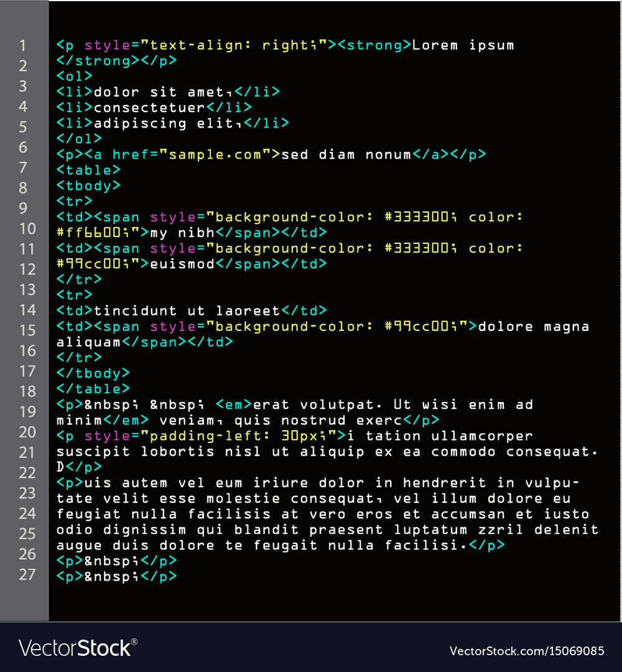Select the "#ff6600;" color value
Screen dimensions: 622x672
[93, 233]
